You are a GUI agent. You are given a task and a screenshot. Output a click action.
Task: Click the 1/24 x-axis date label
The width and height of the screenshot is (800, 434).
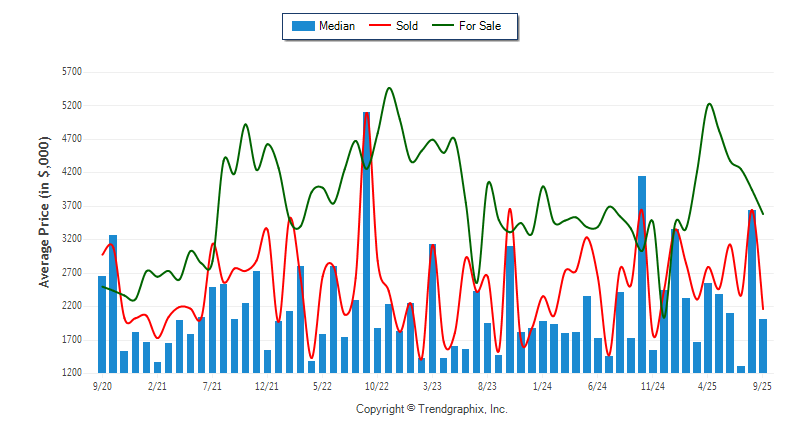tap(542, 385)
